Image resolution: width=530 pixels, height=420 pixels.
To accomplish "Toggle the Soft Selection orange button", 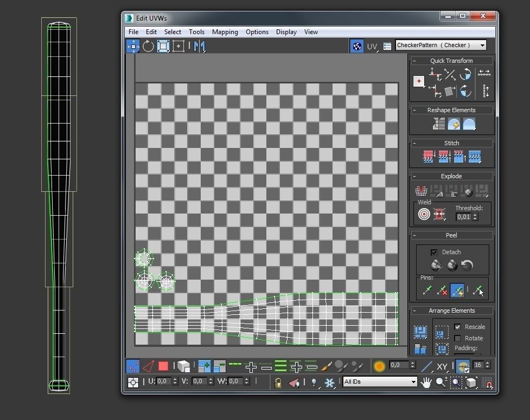I will (x=379, y=366).
